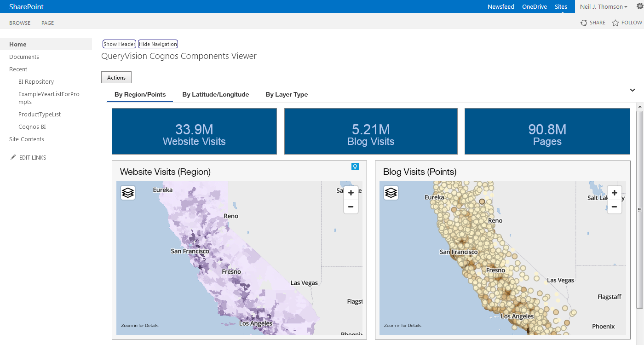Open the layers control on Website Visits map

click(127, 193)
